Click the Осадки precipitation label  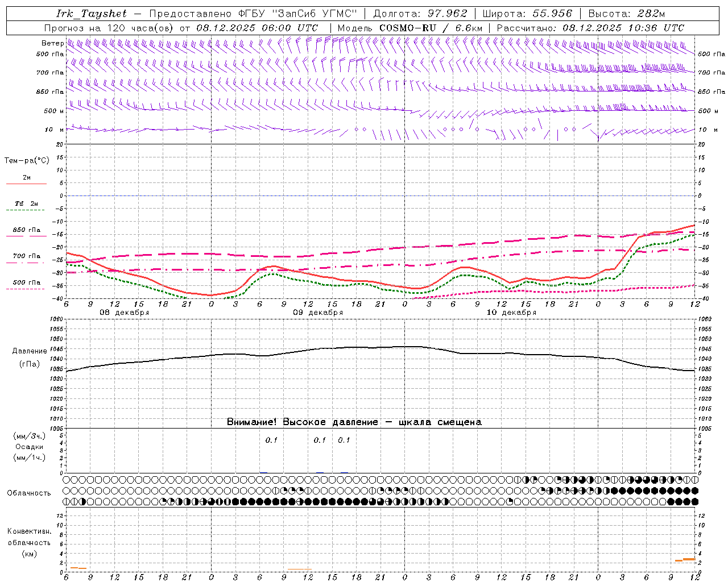click(30, 447)
